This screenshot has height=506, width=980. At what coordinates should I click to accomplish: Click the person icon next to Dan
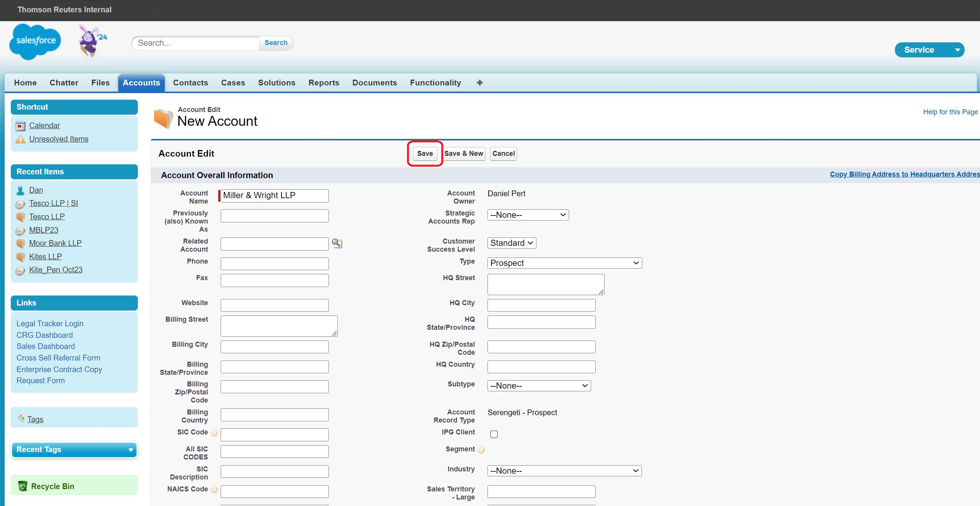pos(20,190)
